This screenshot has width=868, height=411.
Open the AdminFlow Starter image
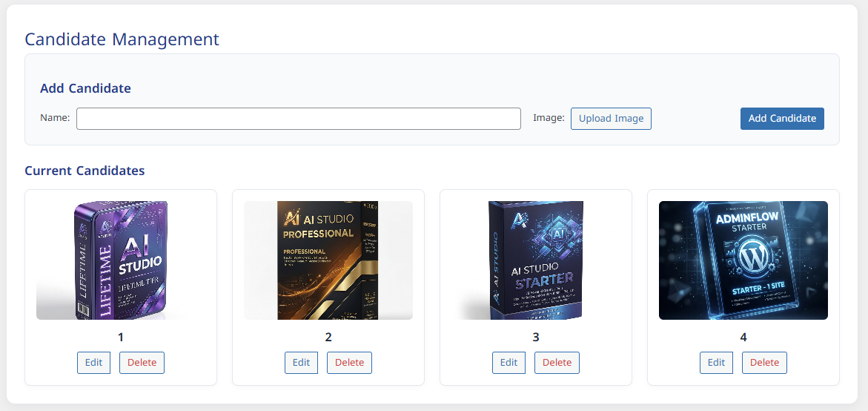coord(743,260)
